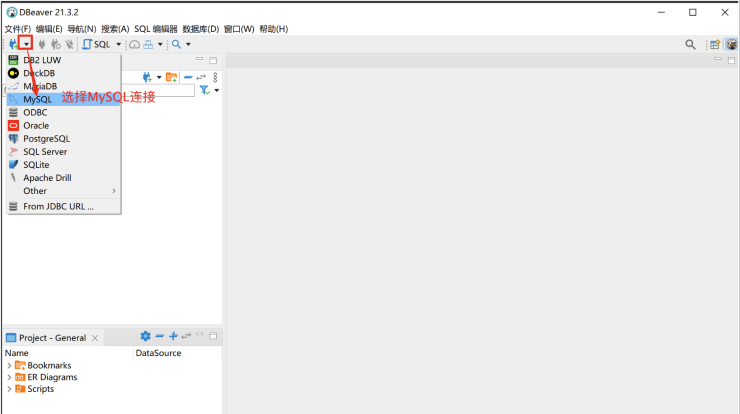This screenshot has height=414, width=740.
Task: Open the 搜索(A) menu
Action: coord(115,29)
